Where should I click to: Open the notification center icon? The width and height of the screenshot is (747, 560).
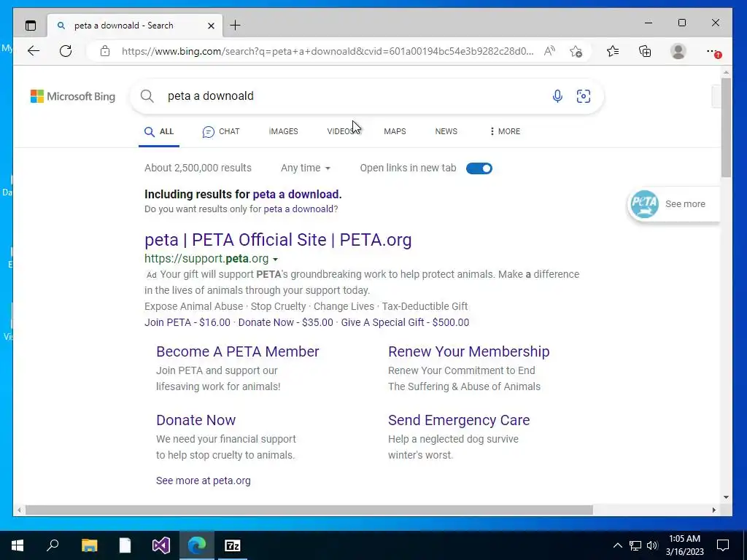click(x=723, y=545)
